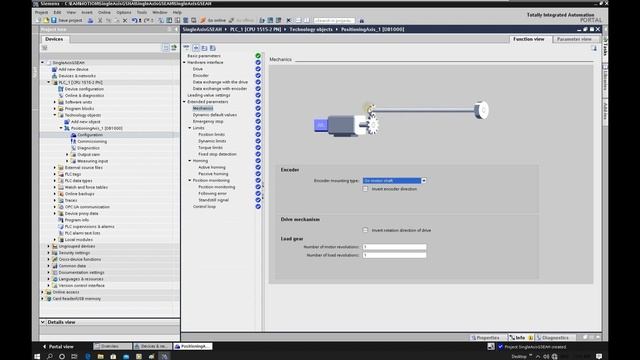The height and width of the screenshot is (360, 640).
Task: Open the Options menu
Action: (124, 12)
